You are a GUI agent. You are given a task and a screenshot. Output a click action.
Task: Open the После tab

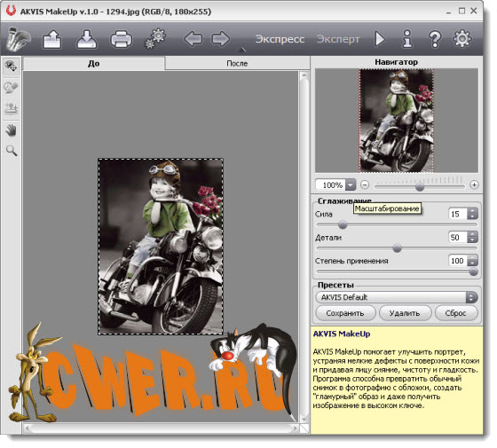tap(237, 63)
